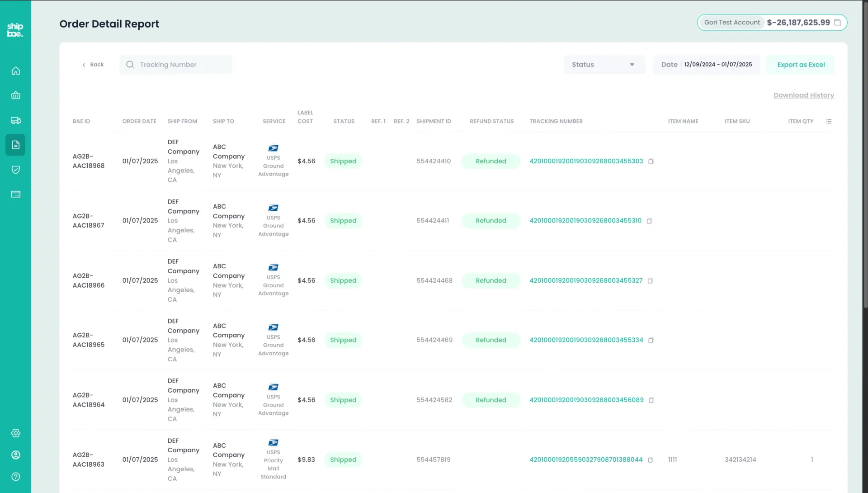Open the Home page from sidebar

15,71
